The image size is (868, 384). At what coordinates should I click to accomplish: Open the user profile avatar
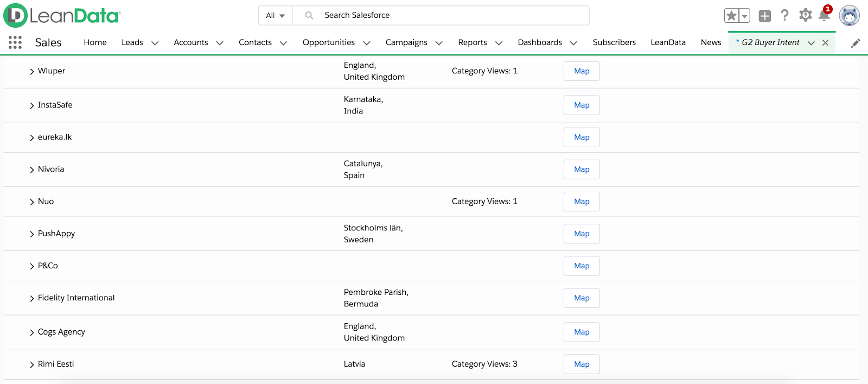coord(850,16)
